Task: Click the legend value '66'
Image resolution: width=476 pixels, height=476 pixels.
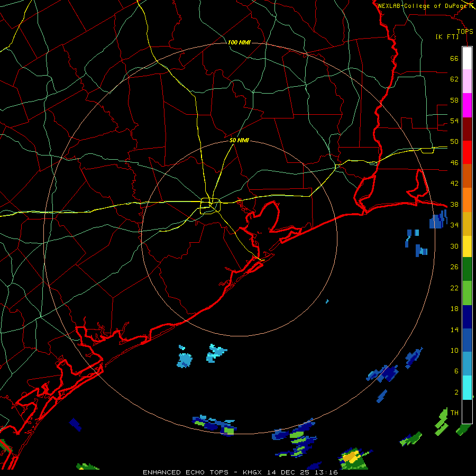Action: point(454,58)
